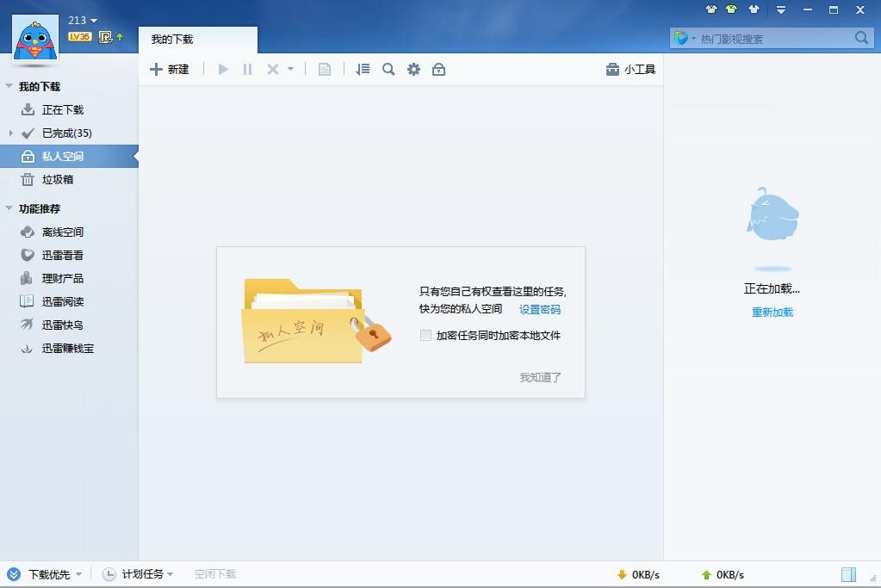881x588 pixels.
Task: Click the 正在加载... text
Action: click(772, 288)
